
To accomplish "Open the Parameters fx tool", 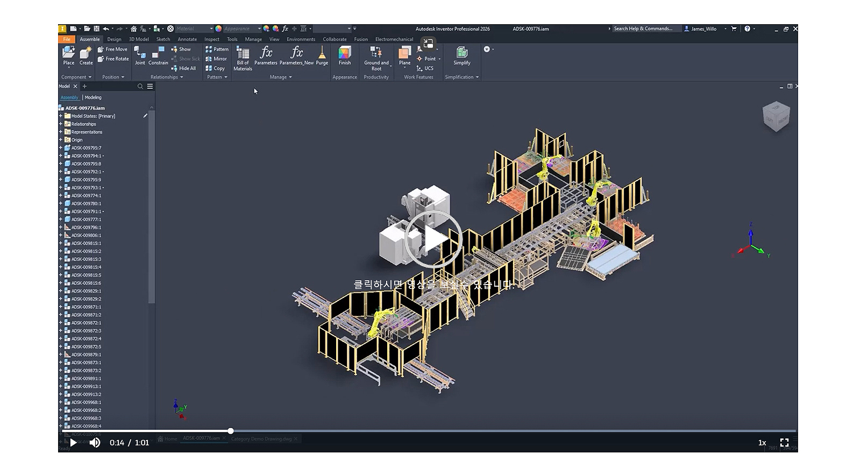I will coord(266,56).
